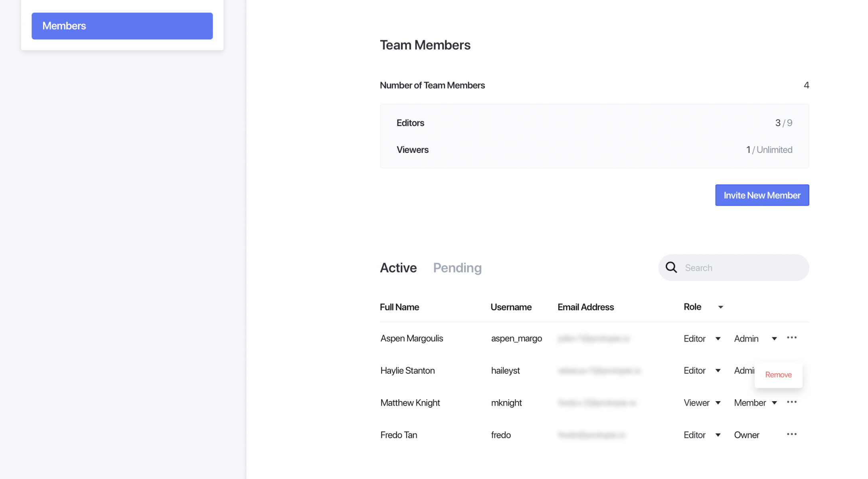Click the Username column header
The width and height of the screenshot is (868, 479).
click(511, 307)
